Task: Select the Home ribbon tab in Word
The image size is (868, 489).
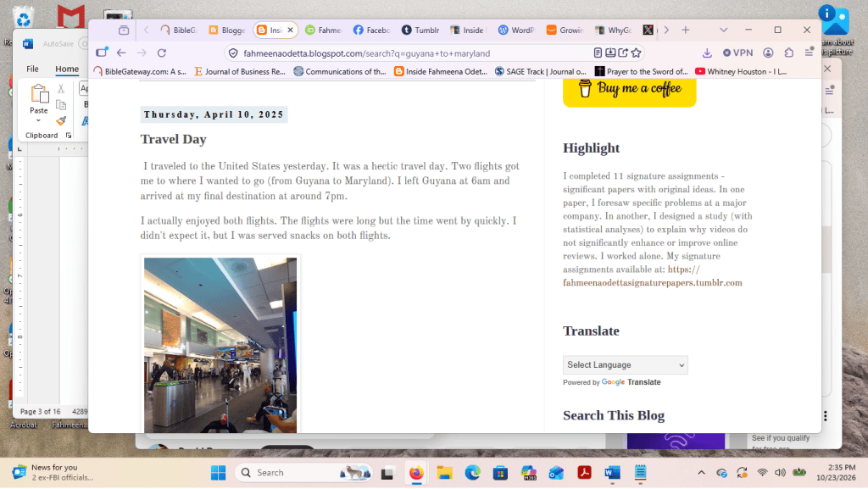Action: click(67, 69)
